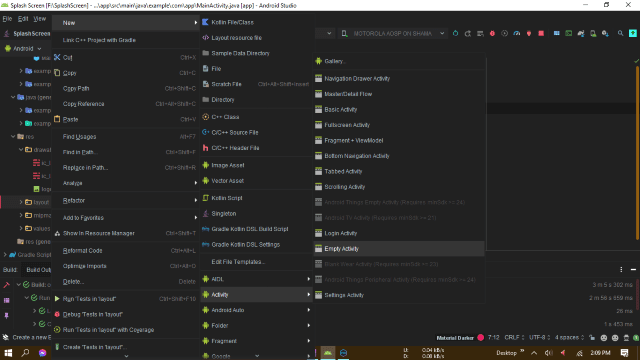The width and height of the screenshot is (640, 360).
Task: Click the debug bug icon in toolbar
Action: (x=492, y=33)
